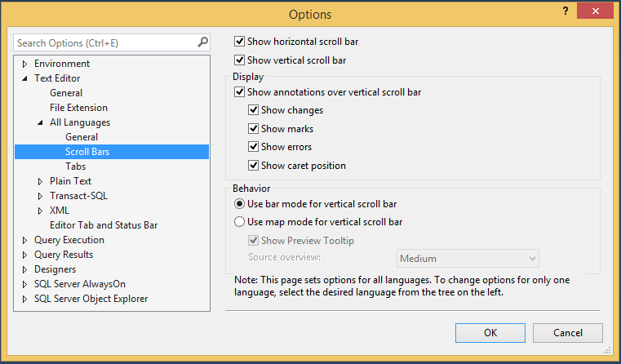
Task: Click the help question mark icon
Action: (x=565, y=9)
